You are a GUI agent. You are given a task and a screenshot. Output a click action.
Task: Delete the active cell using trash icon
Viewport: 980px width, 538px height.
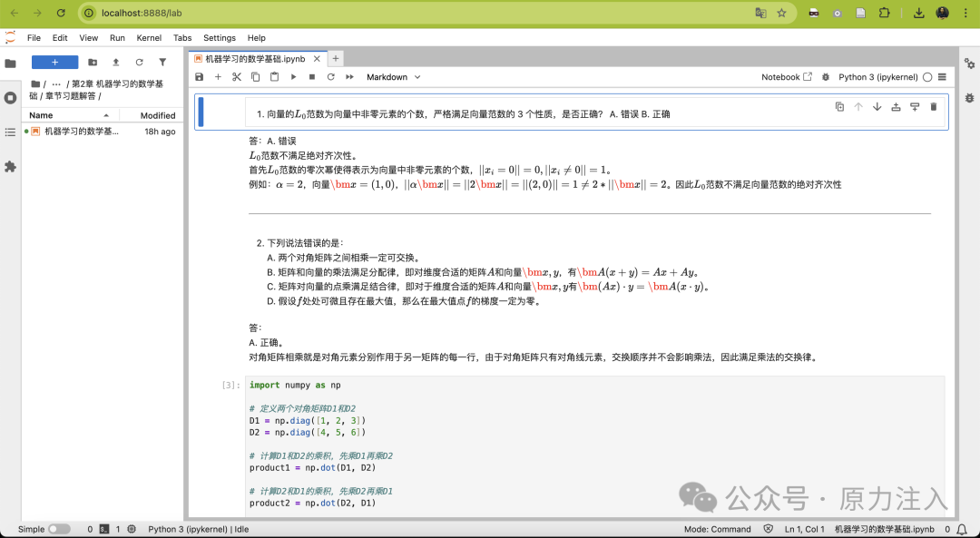(x=933, y=107)
